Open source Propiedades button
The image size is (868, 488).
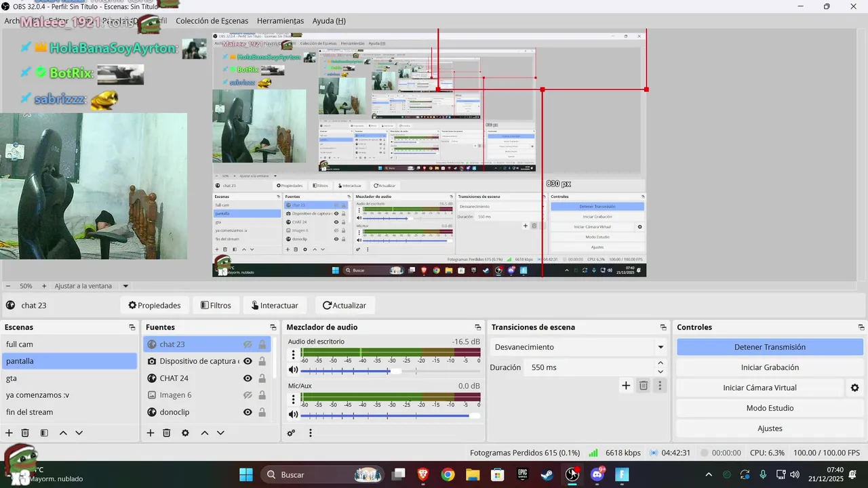[154, 306]
